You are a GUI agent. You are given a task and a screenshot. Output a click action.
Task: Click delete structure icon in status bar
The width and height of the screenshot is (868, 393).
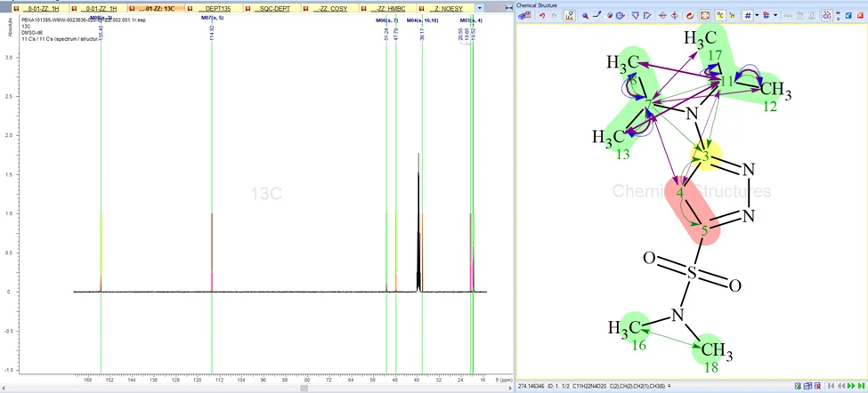click(x=817, y=386)
